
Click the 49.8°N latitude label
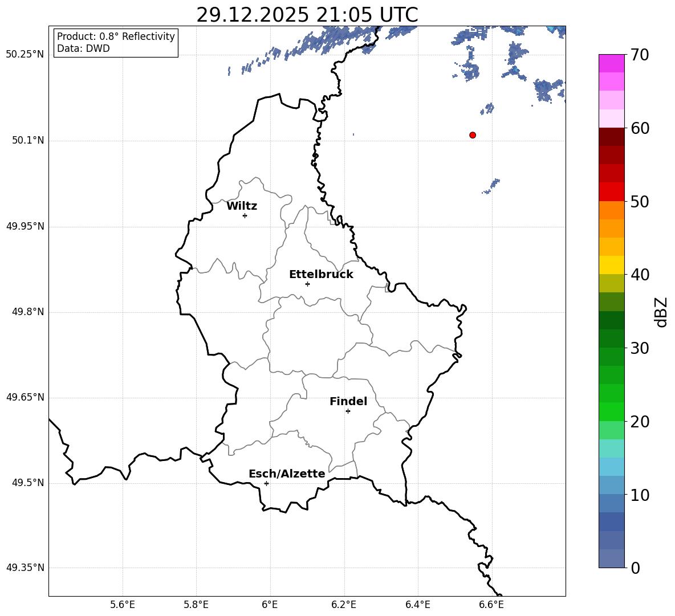(28, 312)
